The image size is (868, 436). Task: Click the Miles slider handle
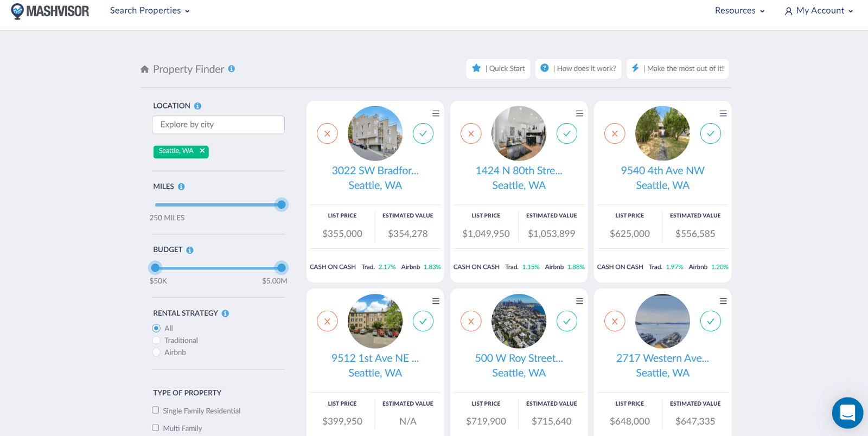click(281, 205)
